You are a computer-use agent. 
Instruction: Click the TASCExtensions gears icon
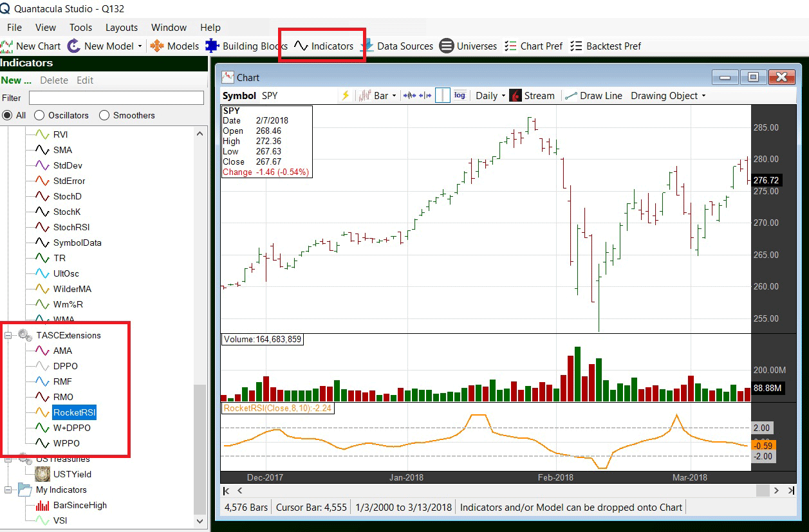(x=25, y=335)
